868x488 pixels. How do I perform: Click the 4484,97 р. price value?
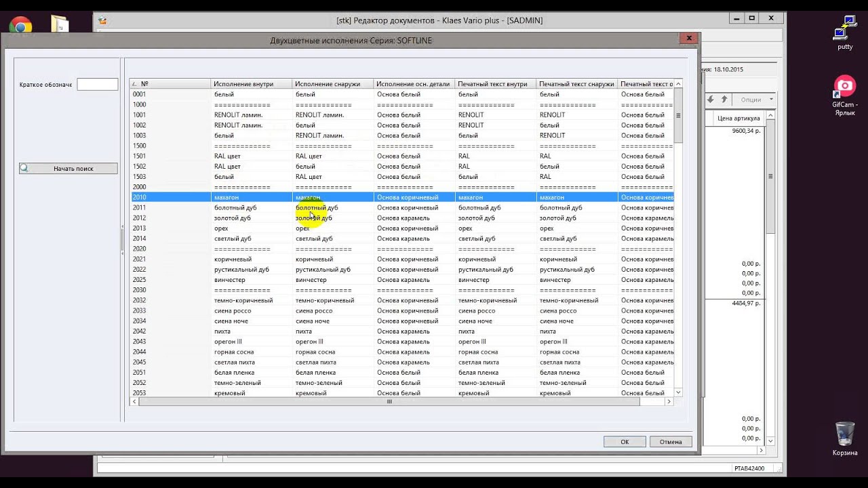point(746,303)
